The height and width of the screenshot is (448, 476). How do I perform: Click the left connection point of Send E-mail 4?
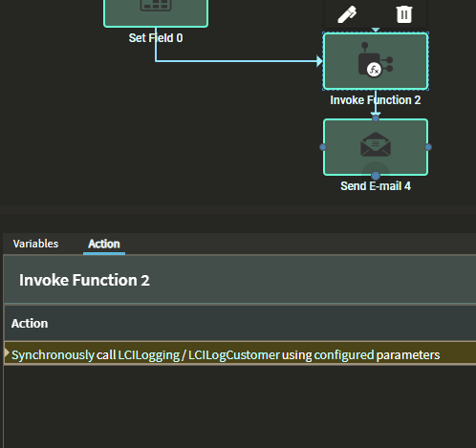323,147
